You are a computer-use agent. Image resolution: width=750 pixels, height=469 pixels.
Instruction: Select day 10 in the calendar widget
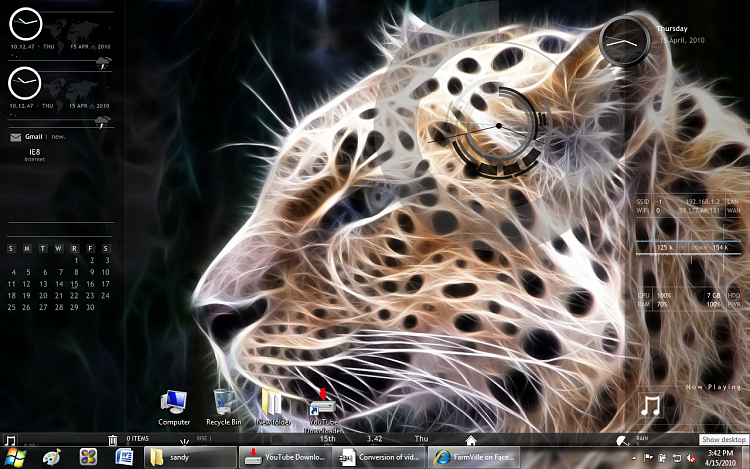[105, 273]
